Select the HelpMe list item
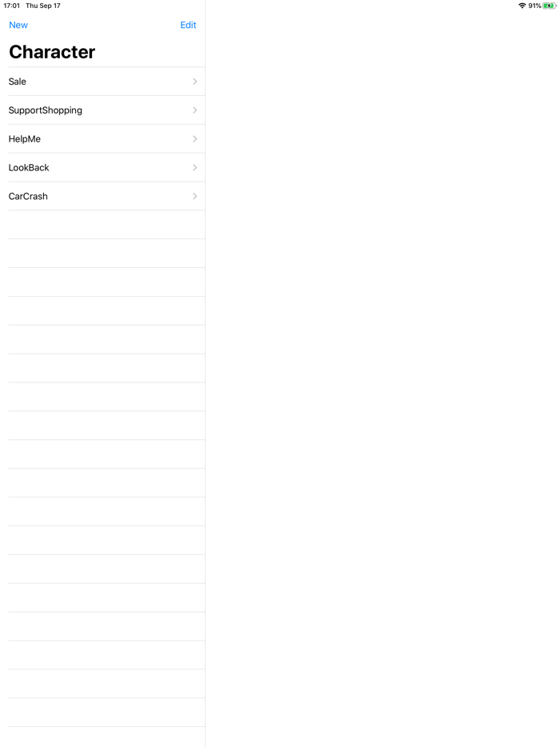This screenshot has height=747, width=560. pos(102,138)
